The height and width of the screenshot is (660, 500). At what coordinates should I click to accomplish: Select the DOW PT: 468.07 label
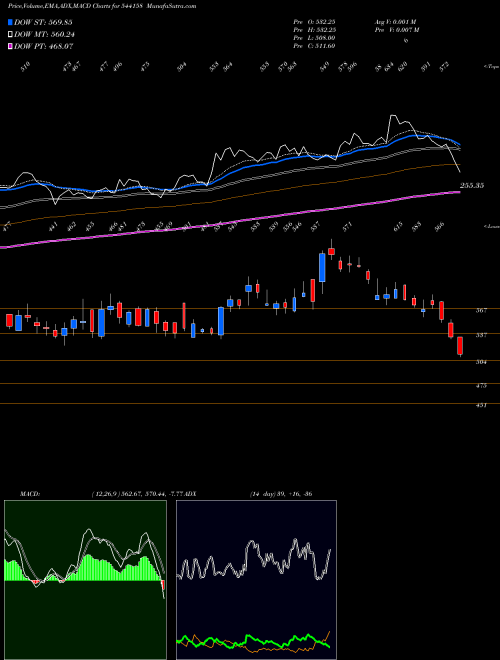coord(44,46)
